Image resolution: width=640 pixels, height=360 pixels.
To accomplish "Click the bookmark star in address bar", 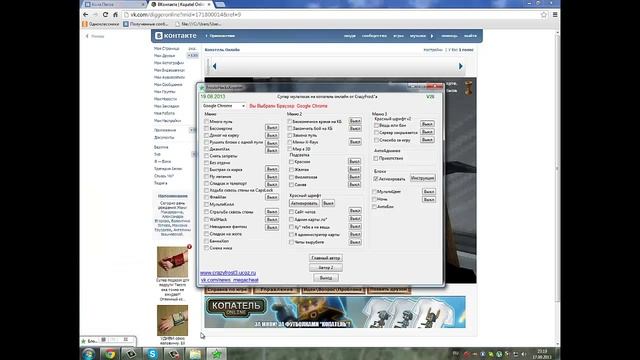I will pos(544,14).
